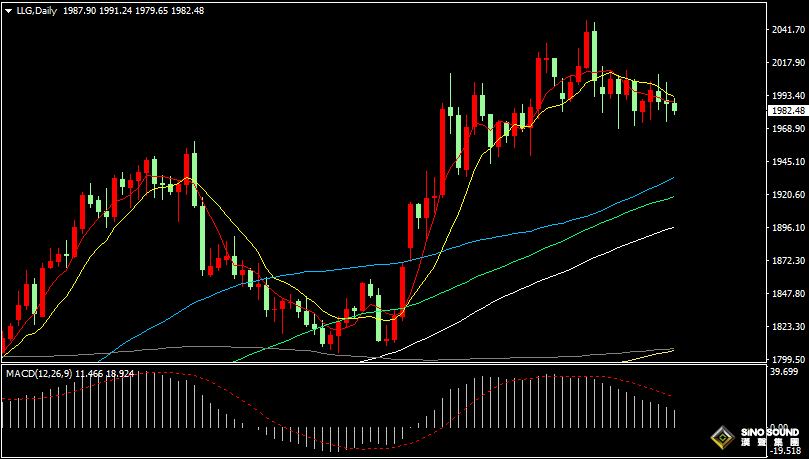Click the 1799.50 price axis label
This screenshot has height=459, width=809.
788,359
